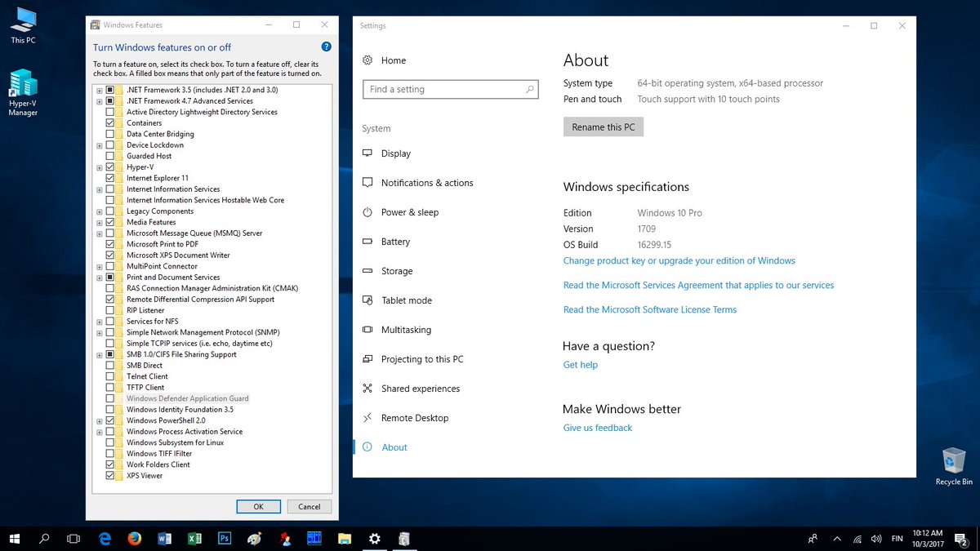Expand .NET Framework 4.7 Advanced Services
The image size is (980, 551).
100,101
